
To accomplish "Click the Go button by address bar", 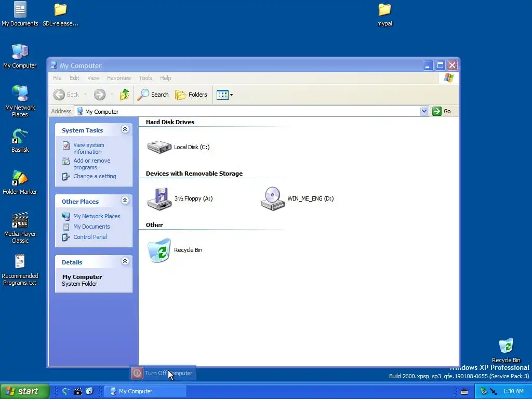I will (x=442, y=111).
